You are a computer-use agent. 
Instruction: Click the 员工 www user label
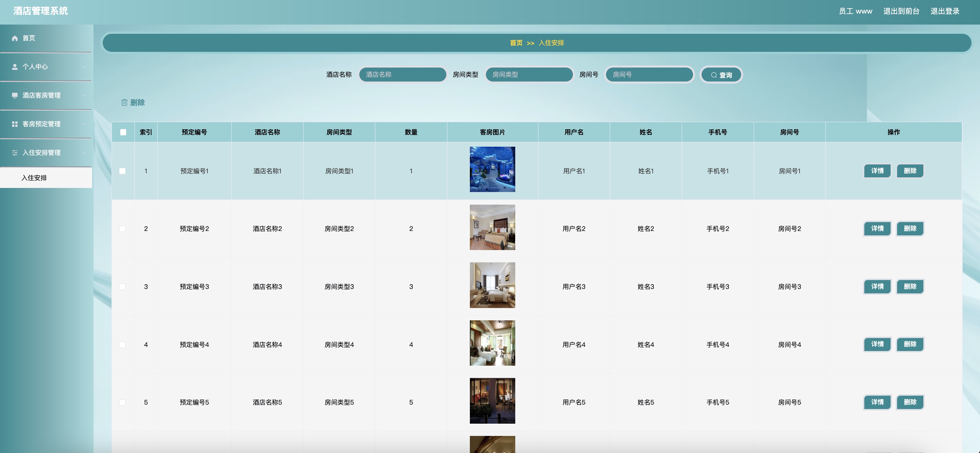pyautogui.click(x=855, y=11)
